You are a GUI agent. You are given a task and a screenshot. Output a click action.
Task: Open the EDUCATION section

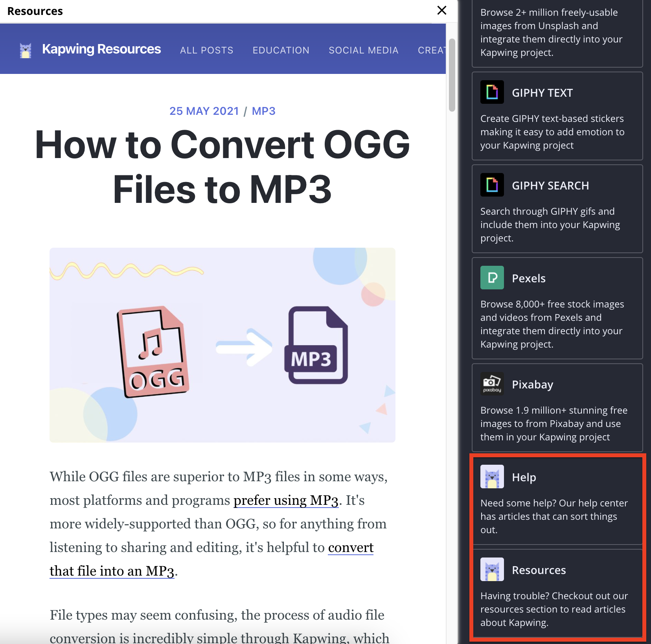click(x=281, y=50)
